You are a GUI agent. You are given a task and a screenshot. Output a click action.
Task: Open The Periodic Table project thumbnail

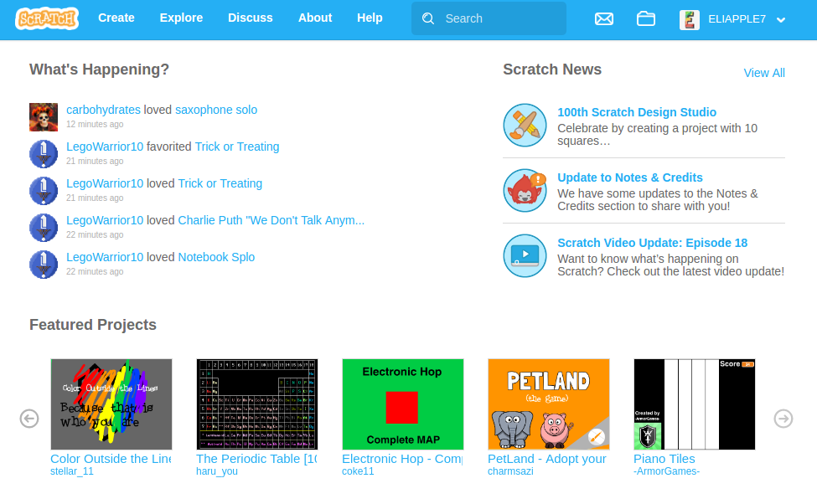pyautogui.click(x=257, y=404)
